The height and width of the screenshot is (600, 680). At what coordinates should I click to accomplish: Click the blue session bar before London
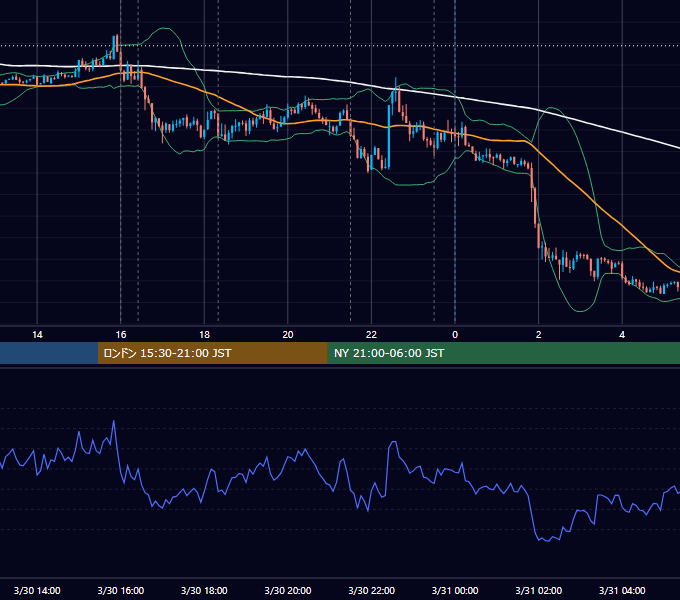[49, 353]
